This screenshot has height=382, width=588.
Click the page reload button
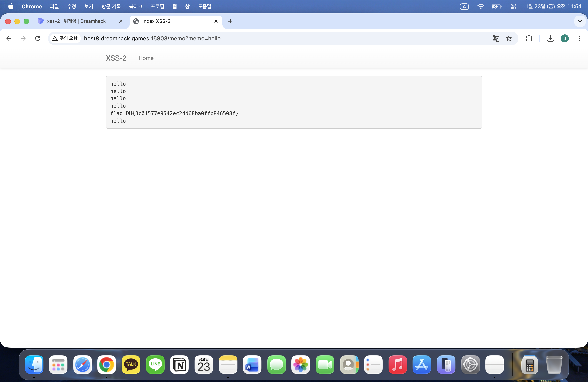(x=38, y=38)
